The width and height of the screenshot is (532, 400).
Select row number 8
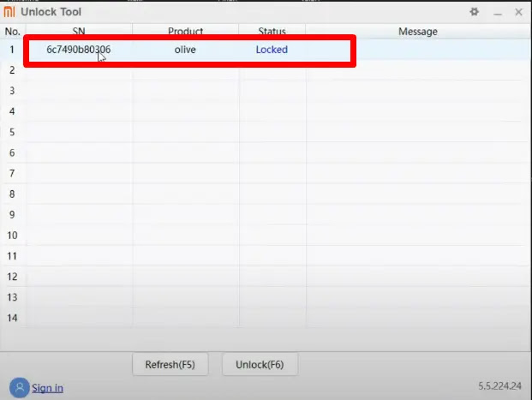click(12, 194)
